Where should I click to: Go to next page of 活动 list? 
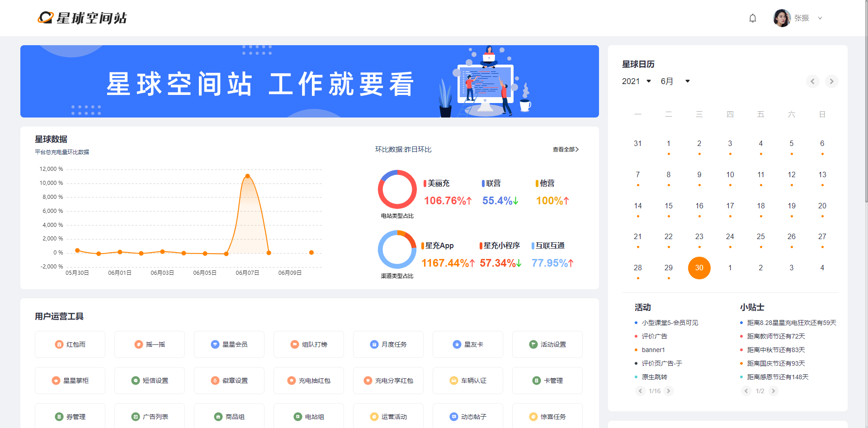coord(669,391)
